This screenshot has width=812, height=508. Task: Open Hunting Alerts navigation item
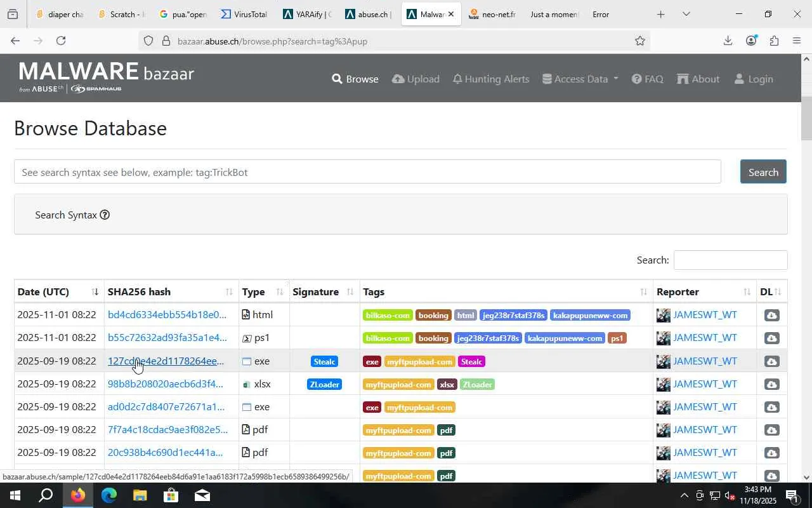(491, 79)
